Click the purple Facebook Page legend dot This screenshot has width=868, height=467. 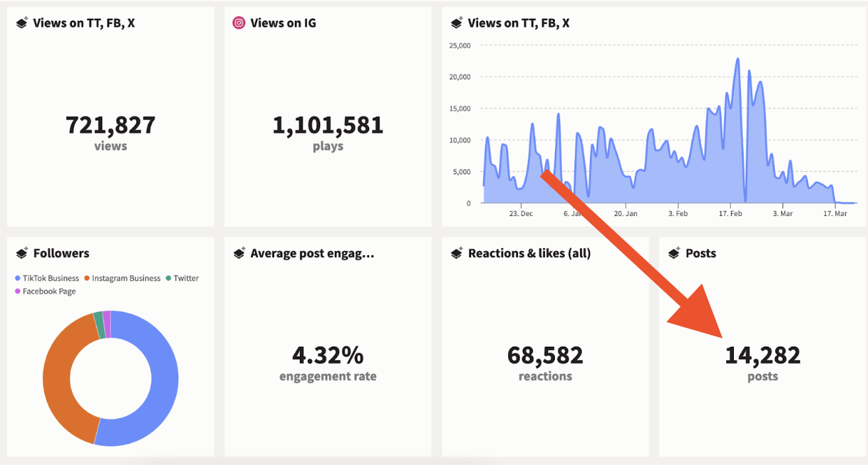[x=18, y=292]
